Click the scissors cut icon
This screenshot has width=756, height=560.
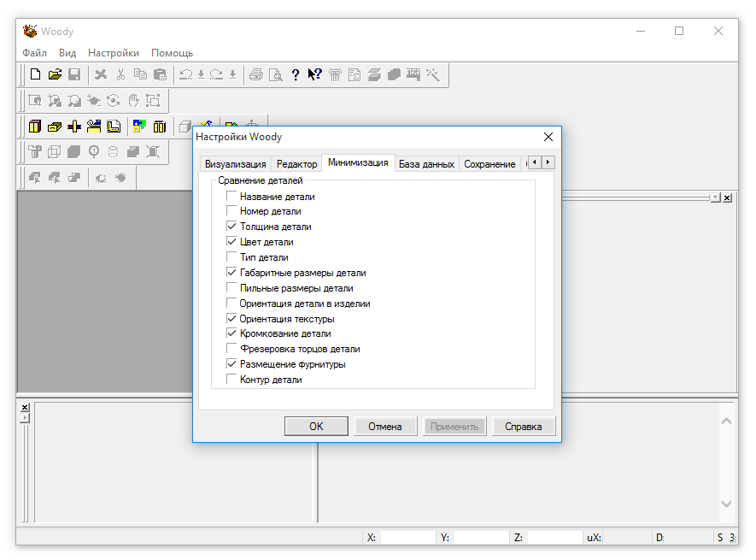pos(120,74)
